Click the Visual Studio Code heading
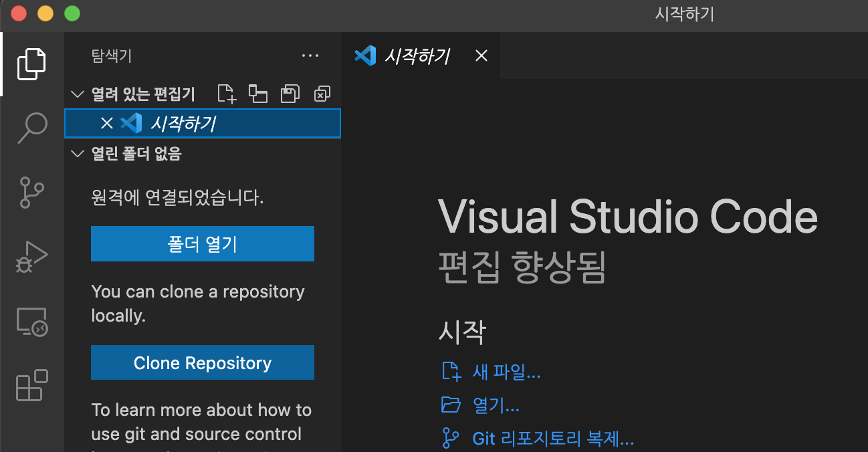Viewport: 868px width, 452px height. pos(628,217)
